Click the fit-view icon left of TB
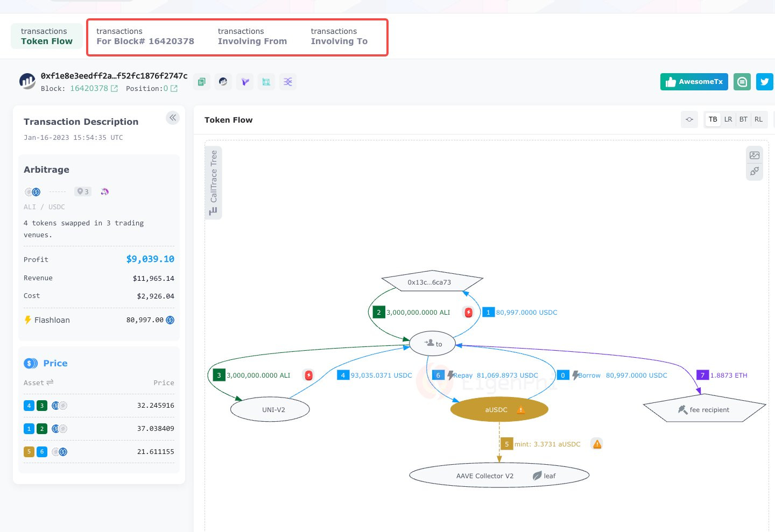 [x=689, y=119]
